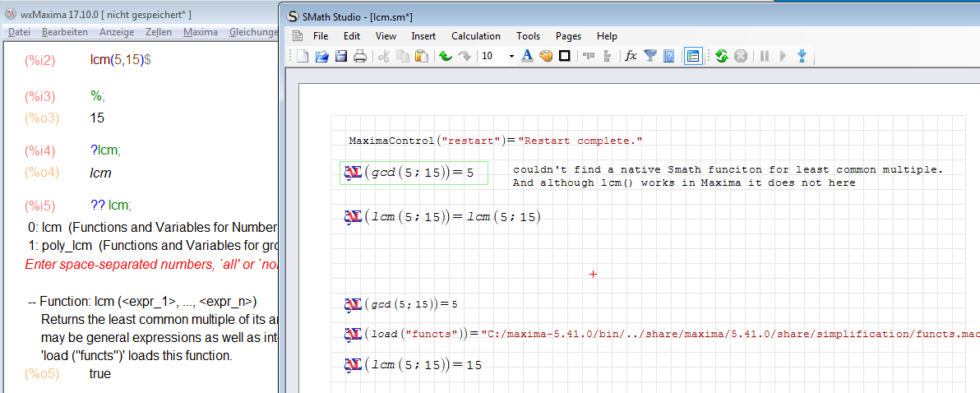Recalculate the worksheet with green refresh icon
Screen dimensions: 980x393
(721, 56)
